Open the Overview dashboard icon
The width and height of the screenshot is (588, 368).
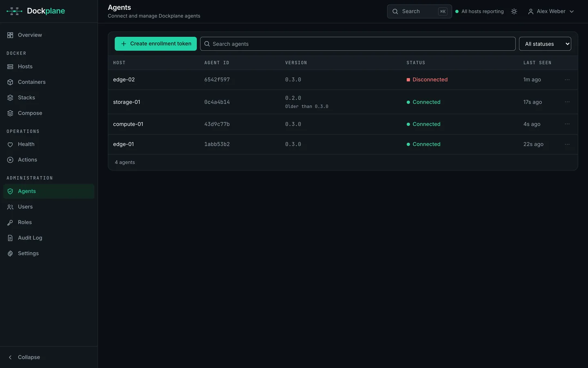10,35
